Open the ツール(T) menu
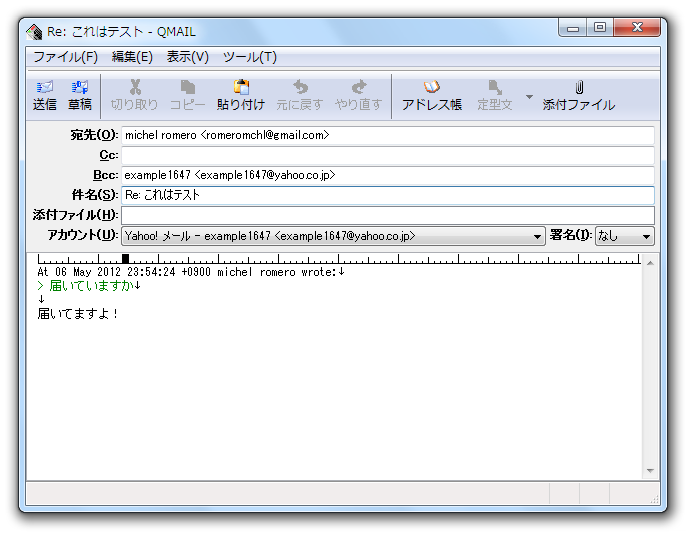690x533 pixels. point(250,57)
